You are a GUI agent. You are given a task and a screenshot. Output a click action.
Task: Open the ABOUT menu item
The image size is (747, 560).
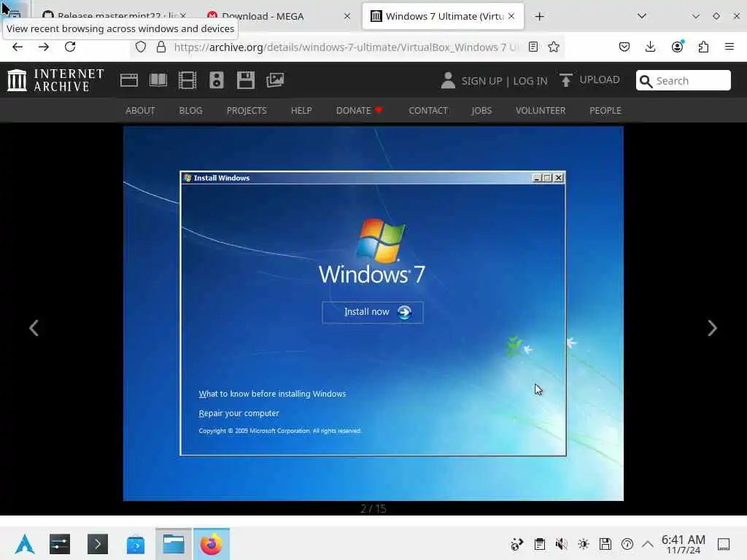(x=140, y=111)
